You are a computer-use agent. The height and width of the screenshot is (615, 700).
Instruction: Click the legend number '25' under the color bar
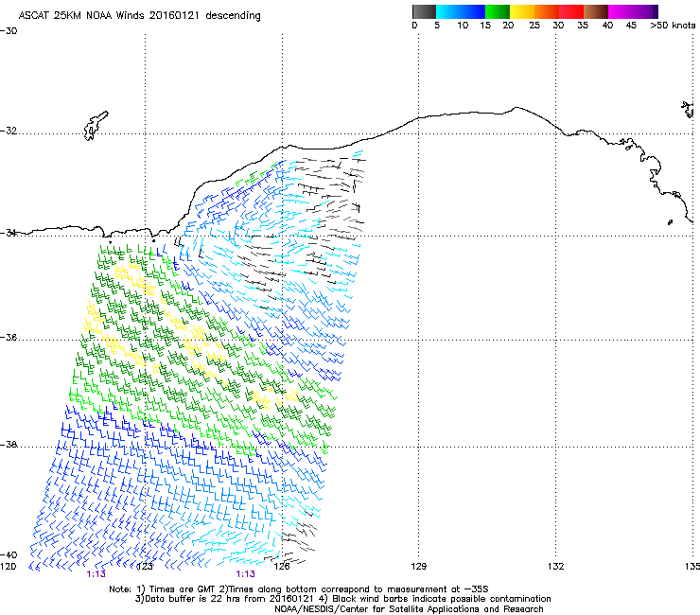(534, 26)
